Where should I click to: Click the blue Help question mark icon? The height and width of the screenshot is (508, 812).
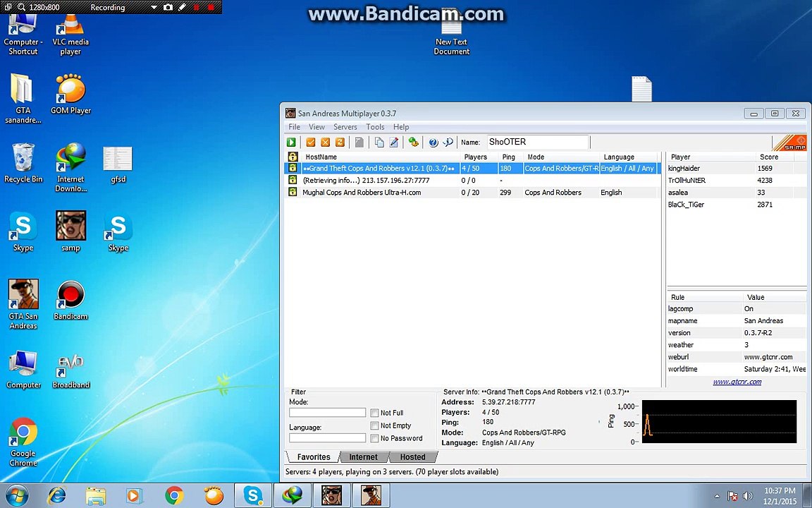point(433,142)
